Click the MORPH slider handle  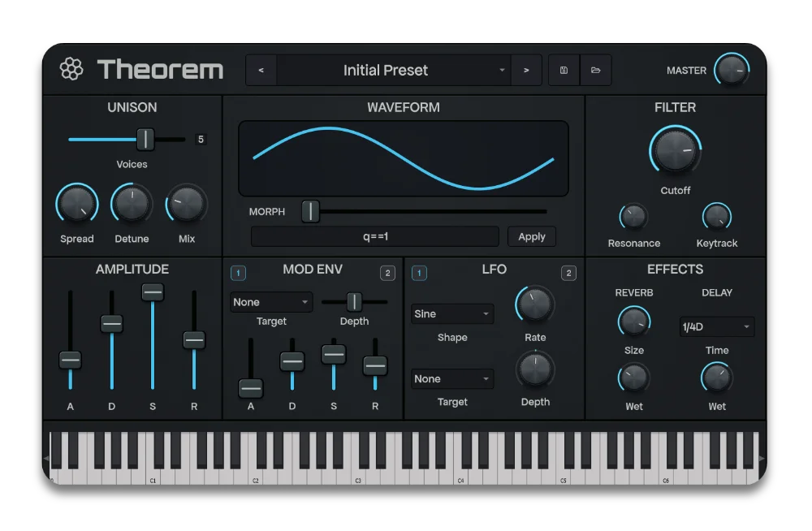[310, 212]
